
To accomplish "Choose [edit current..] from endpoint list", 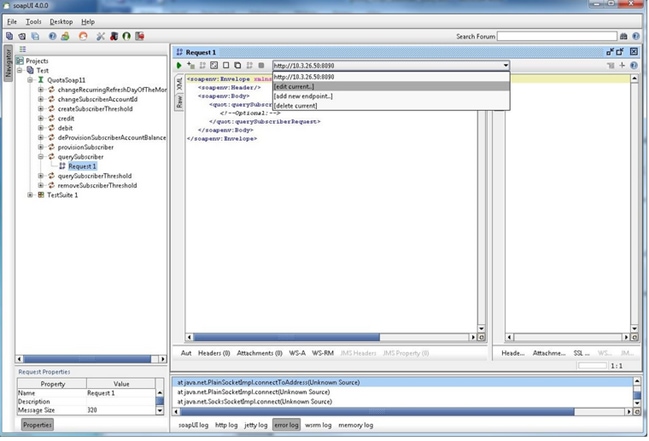I will (391, 87).
